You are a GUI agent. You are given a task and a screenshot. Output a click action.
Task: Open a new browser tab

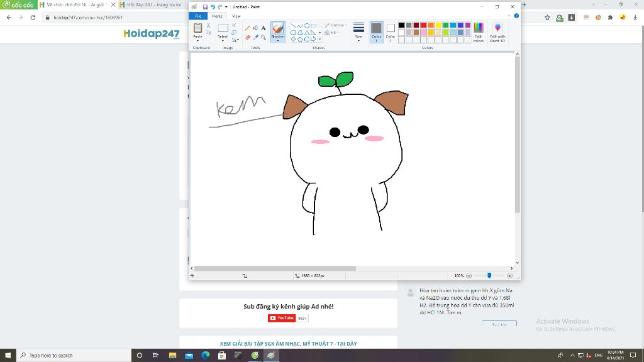524,5
